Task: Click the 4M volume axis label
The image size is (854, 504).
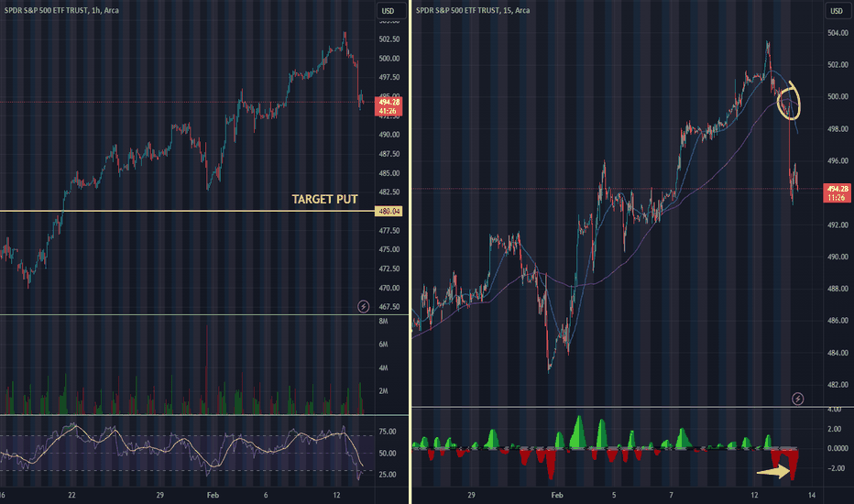Action: point(383,367)
